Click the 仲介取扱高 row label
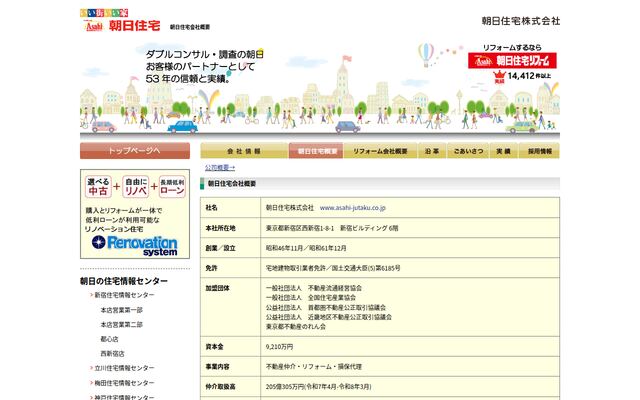 click(220, 386)
